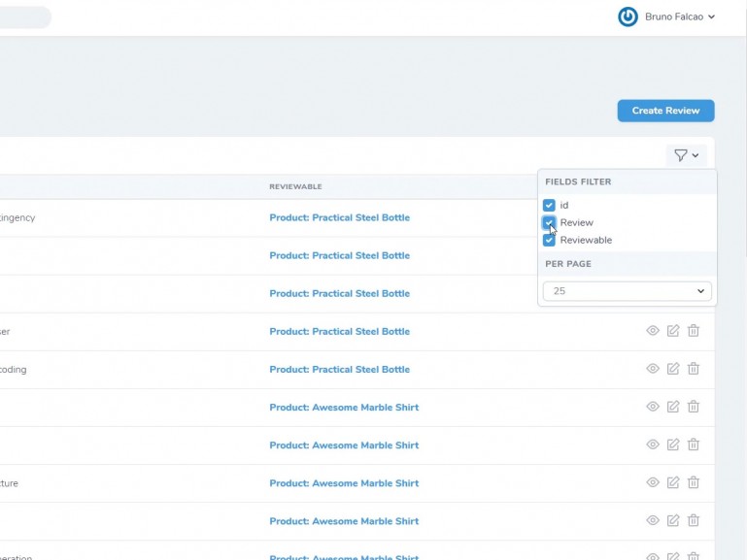View the review row ending in 'coding'

653,369
